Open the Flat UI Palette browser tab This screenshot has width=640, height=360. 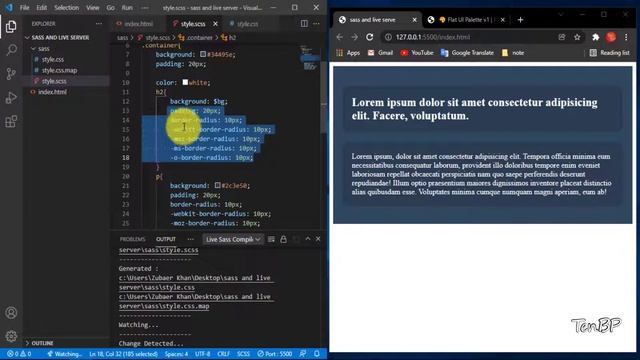coord(466,20)
